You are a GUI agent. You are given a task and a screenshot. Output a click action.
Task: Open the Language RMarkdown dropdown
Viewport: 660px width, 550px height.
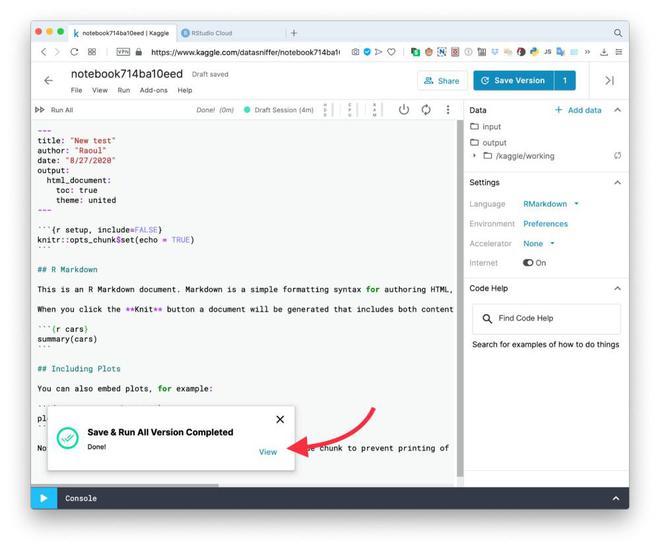coord(551,204)
